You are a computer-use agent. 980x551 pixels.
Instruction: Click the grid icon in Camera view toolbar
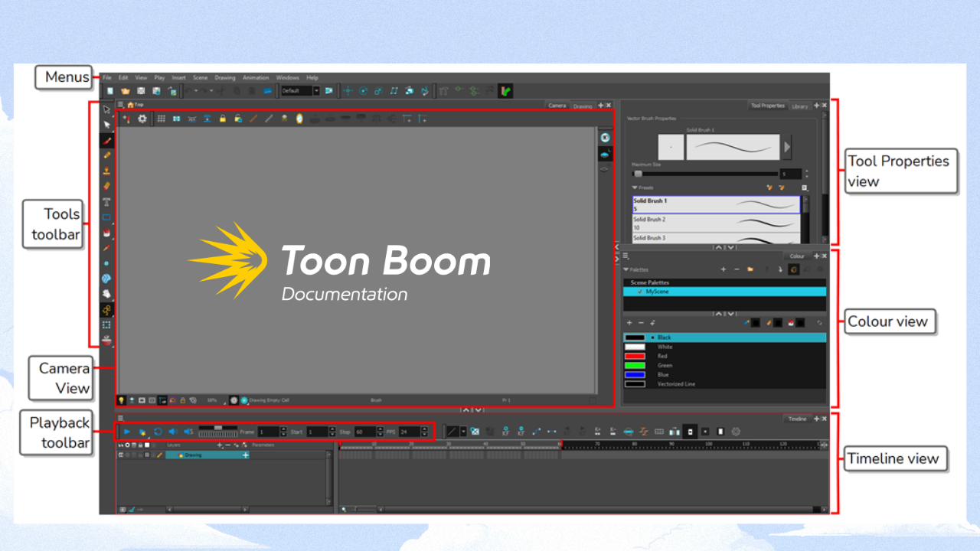(162, 119)
